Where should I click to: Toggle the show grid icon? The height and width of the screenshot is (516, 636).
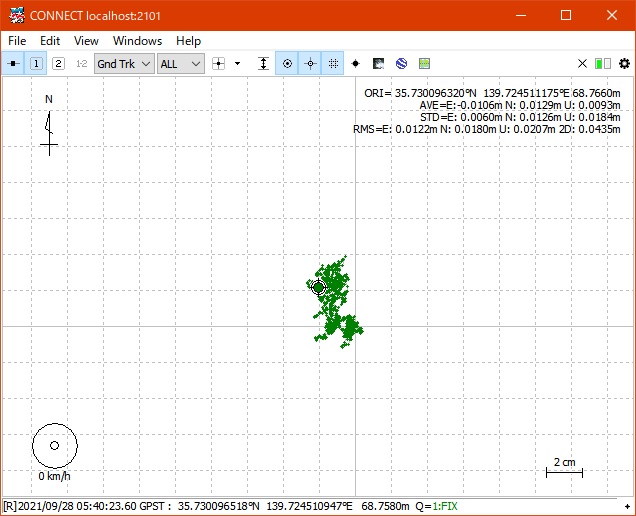click(333, 63)
